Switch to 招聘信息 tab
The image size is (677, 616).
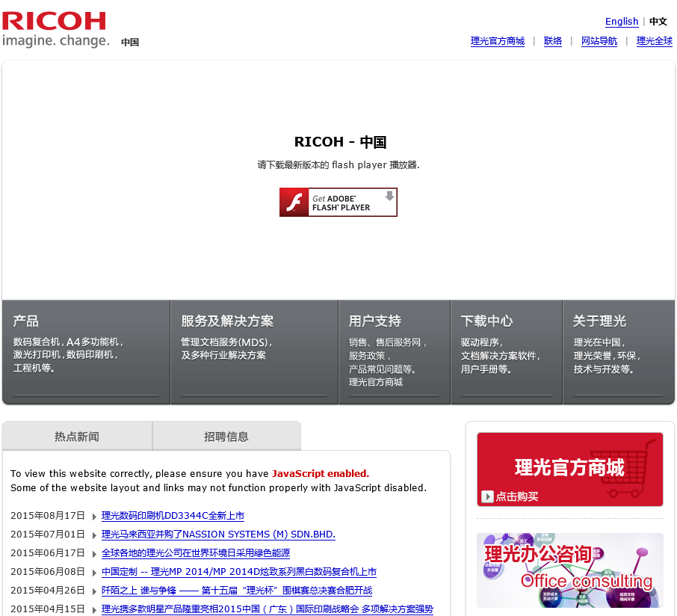pyautogui.click(x=226, y=437)
